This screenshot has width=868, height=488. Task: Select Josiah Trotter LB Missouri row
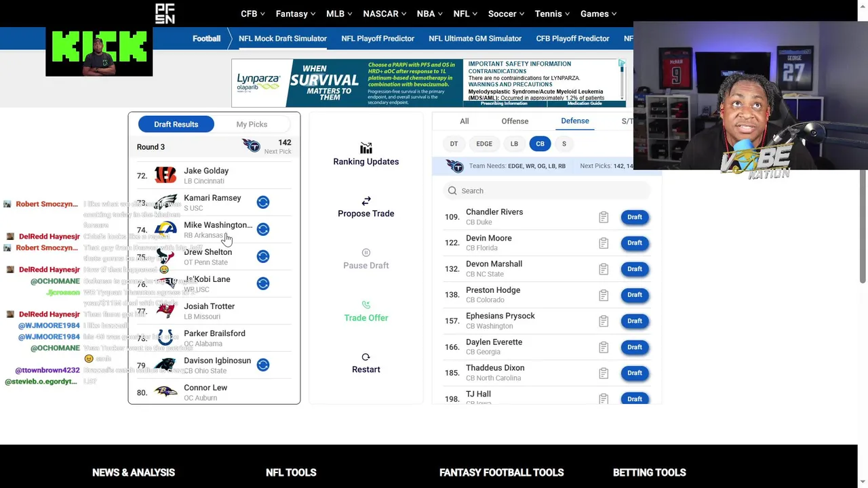[x=214, y=310]
